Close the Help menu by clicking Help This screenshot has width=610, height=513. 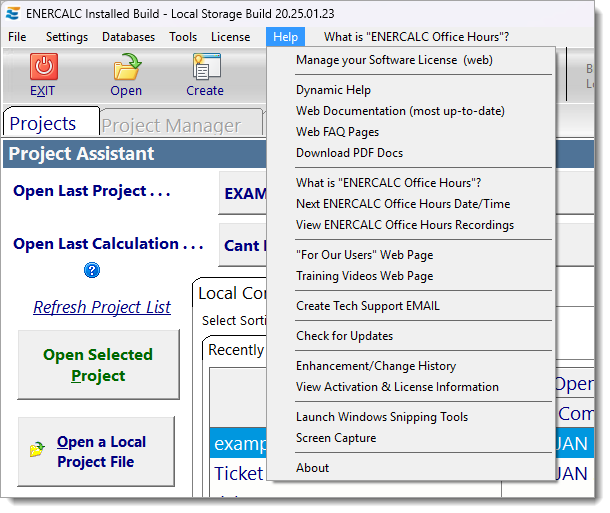pos(286,37)
